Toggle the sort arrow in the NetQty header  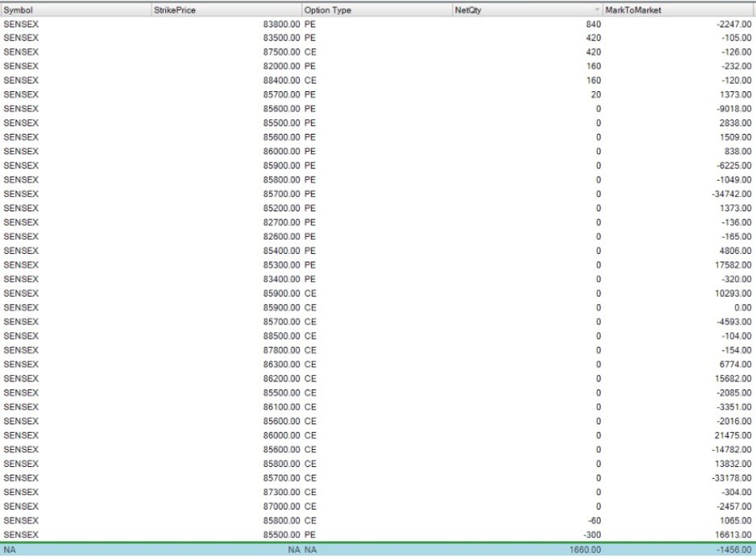click(597, 10)
